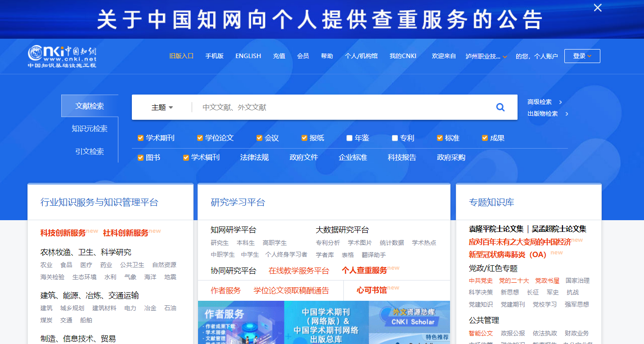Open the 知网研学平台 link

[x=234, y=230]
